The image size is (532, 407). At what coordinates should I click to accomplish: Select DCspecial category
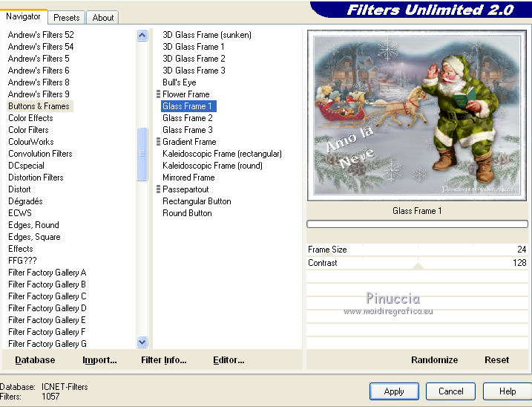[x=26, y=166]
